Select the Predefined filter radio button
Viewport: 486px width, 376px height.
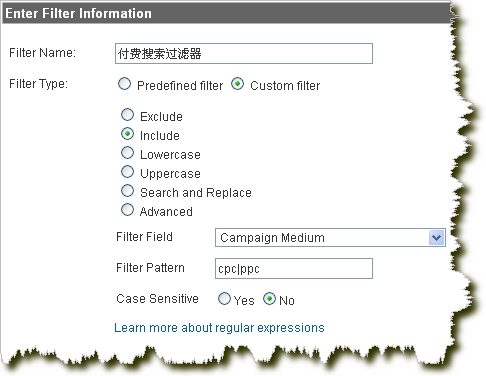pyautogui.click(x=124, y=84)
